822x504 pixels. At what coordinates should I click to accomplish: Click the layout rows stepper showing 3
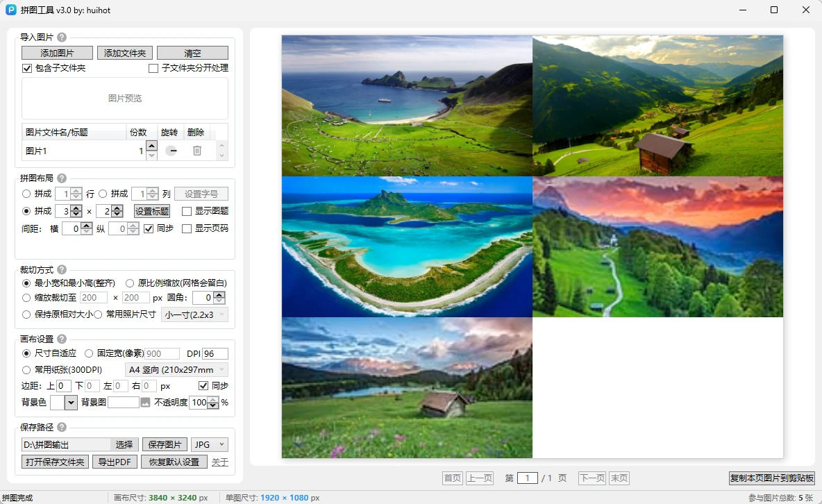coord(76,211)
